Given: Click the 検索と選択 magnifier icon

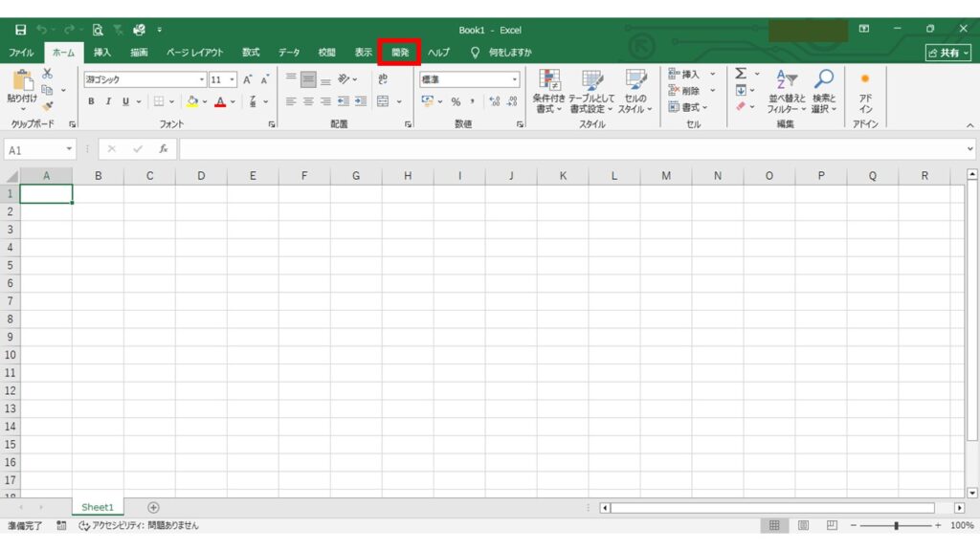Looking at the screenshot, I should click(x=823, y=80).
